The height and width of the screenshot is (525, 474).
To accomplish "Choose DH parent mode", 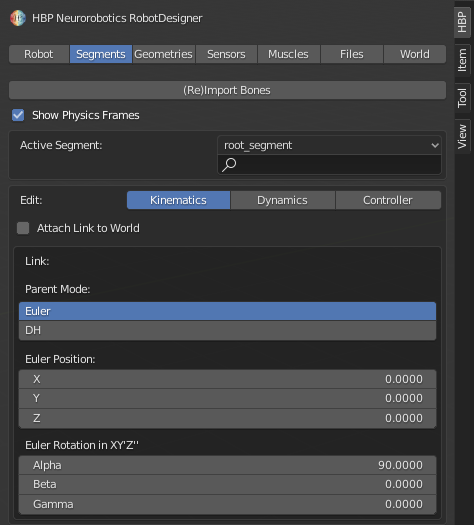I will [x=227, y=331].
